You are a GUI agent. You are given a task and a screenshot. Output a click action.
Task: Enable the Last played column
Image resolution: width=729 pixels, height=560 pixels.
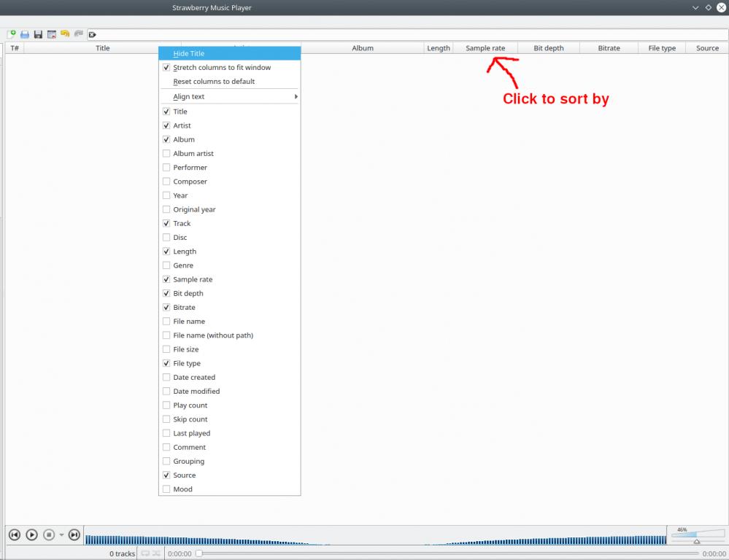(x=166, y=433)
